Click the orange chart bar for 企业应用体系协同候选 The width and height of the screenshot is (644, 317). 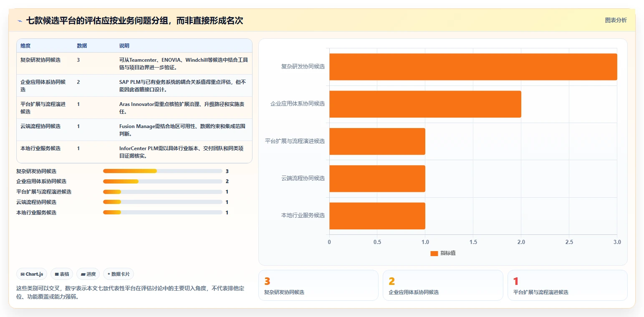click(425, 104)
